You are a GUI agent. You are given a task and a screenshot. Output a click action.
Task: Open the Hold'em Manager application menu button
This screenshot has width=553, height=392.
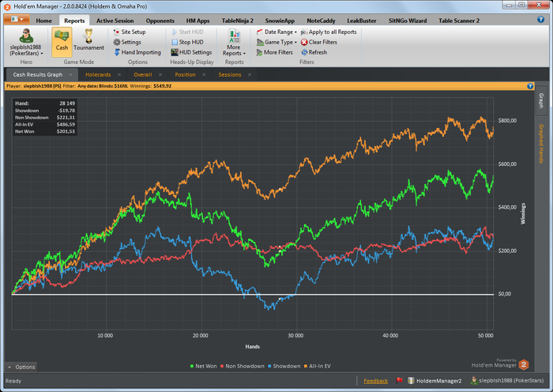pos(17,20)
